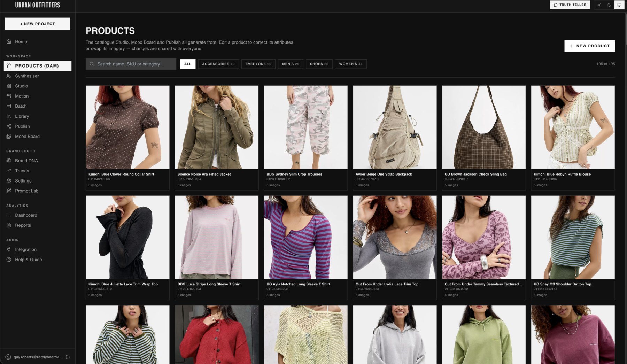
Task: Click the + New Product button
Action: (x=589, y=46)
